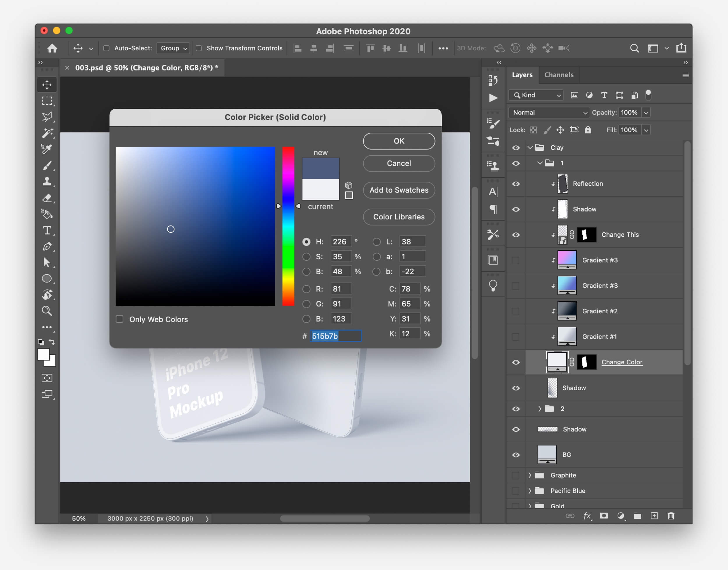Click OK in Color Picker
728x570 pixels.
[399, 141]
